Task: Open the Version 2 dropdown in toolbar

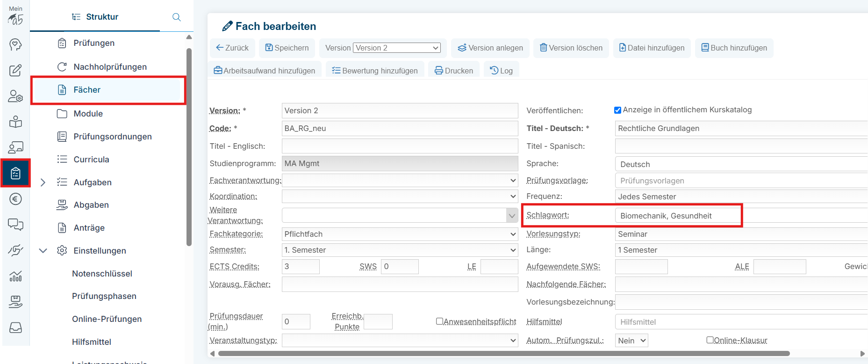Action: [x=396, y=48]
